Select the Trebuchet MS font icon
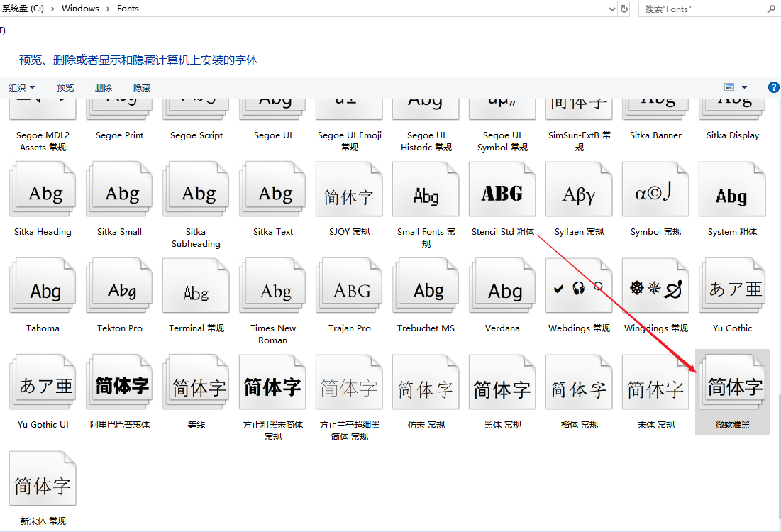781x532 pixels. pyautogui.click(x=426, y=286)
